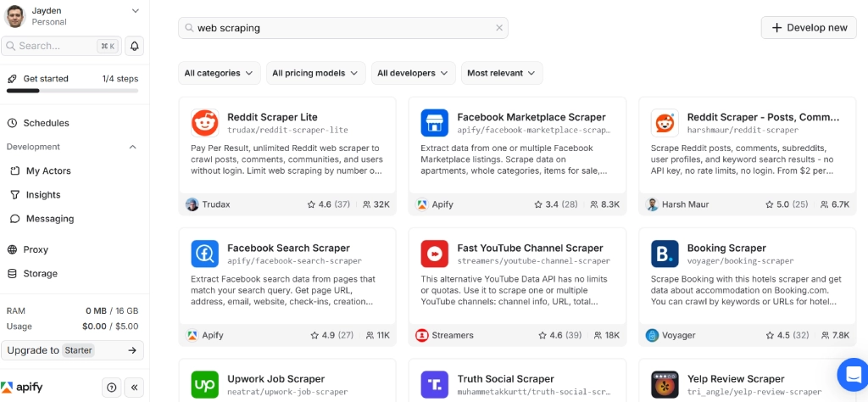Open the All pricing models dropdown

pos(315,73)
